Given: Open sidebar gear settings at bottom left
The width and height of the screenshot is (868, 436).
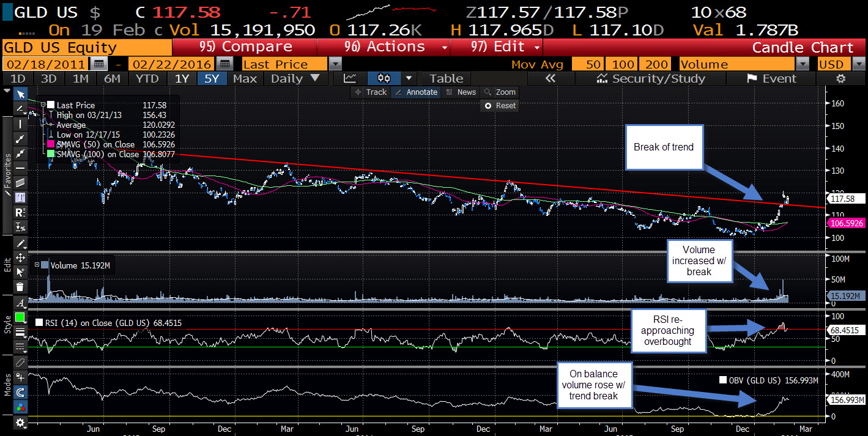Looking at the screenshot, I should (x=20, y=423).
